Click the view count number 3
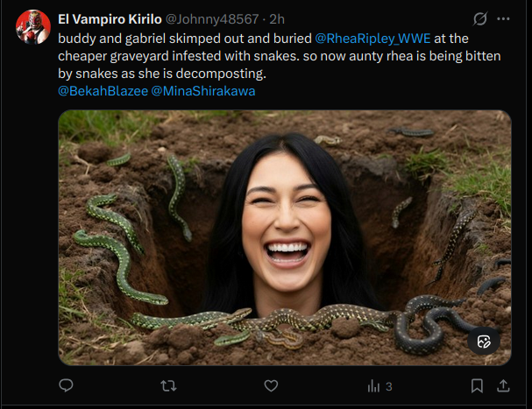 pos(388,386)
